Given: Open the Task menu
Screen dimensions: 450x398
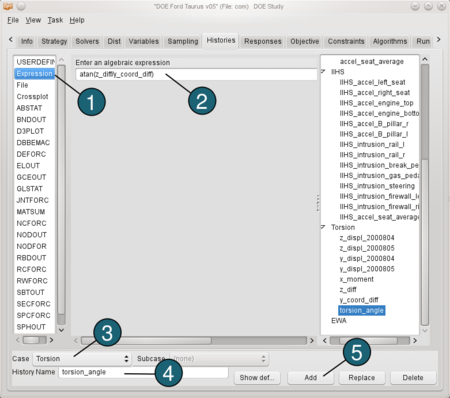Looking at the screenshot, I should pyautogui.click(x=55, y=20).
